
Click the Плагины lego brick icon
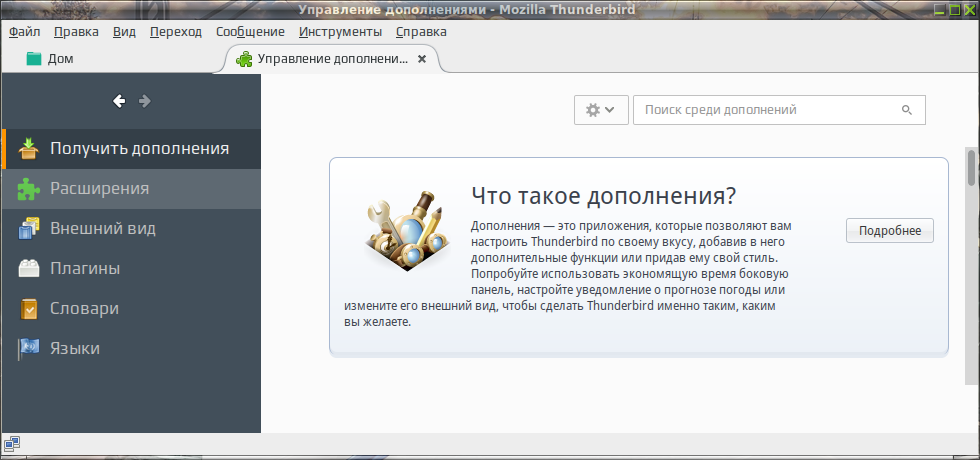pyautogui.click(x=29, y=269)
